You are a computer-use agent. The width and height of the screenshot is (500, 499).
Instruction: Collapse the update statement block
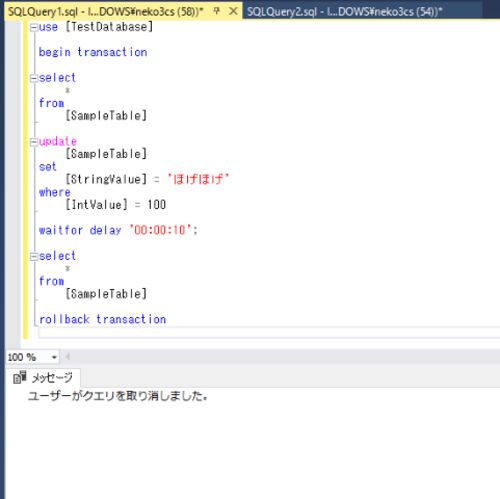pyautogui.click(x=34, y=142)
